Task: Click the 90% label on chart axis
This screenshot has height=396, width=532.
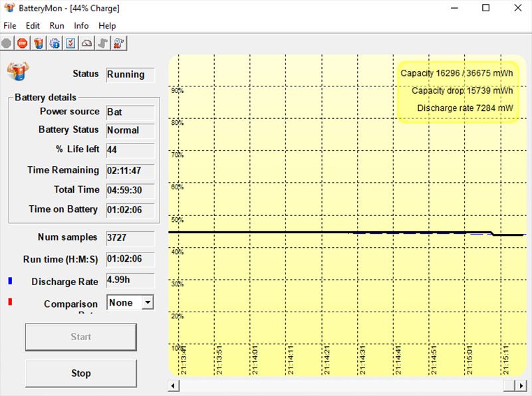Action: 178,90
